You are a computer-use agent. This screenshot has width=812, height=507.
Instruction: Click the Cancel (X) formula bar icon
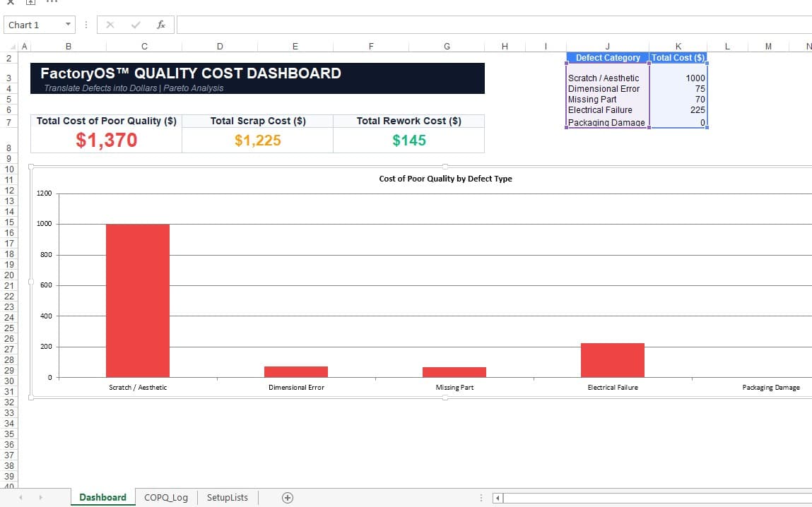tap(110, 25)
